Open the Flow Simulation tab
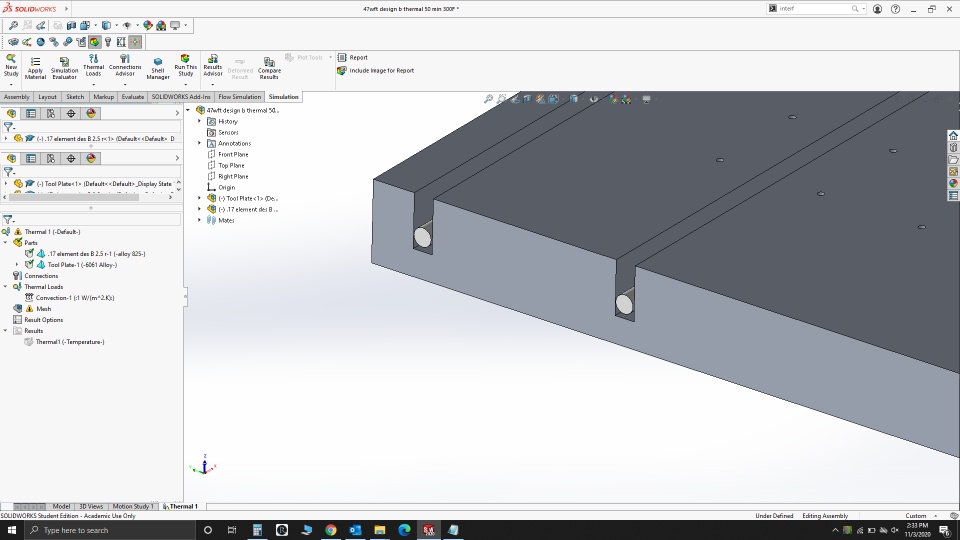 [x=239, y=97]
